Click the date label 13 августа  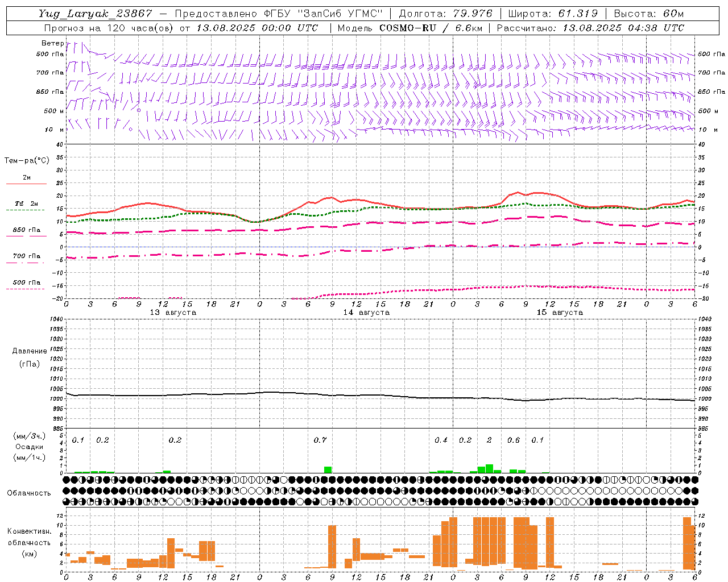173,313
